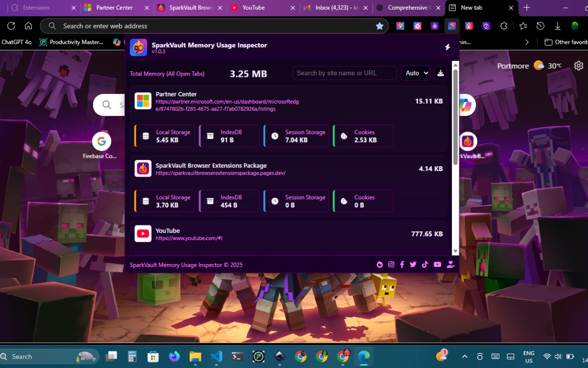The width and height of the screenshot is (588, 368).
Task: Open the partner.microsoft.com listings URL
Action: (x=227, y=105)
